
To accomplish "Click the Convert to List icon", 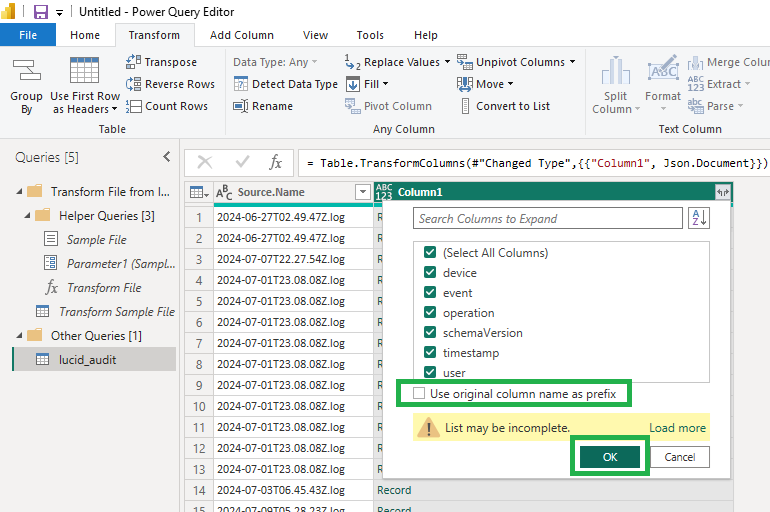I will pyautogui.click(x=465, y=106).
